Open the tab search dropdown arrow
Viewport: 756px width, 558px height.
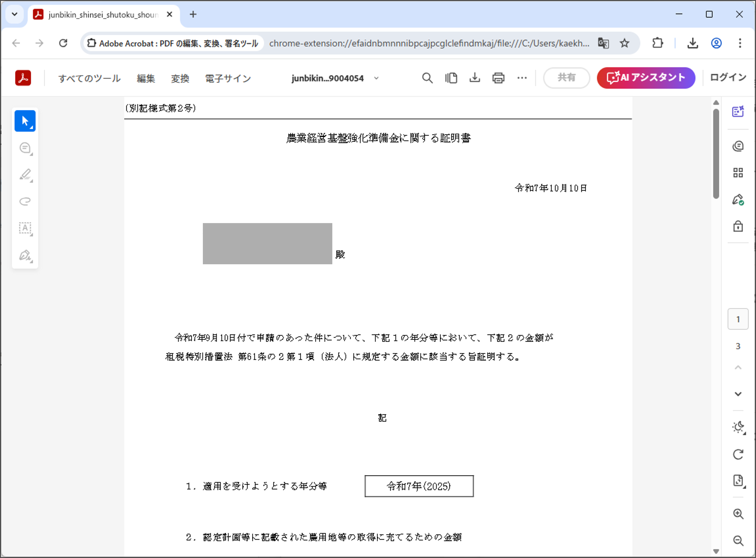(x=14, y=14)
